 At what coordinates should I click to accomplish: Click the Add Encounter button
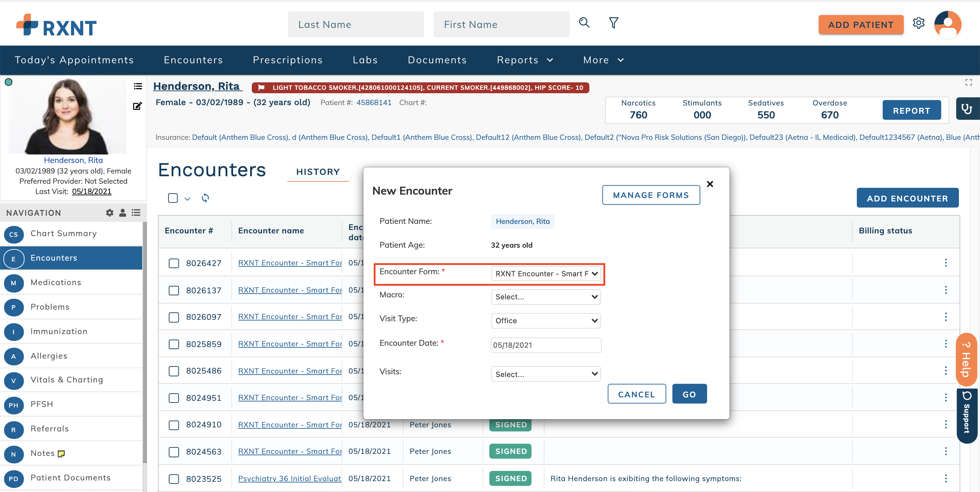(x=907, y=198)
